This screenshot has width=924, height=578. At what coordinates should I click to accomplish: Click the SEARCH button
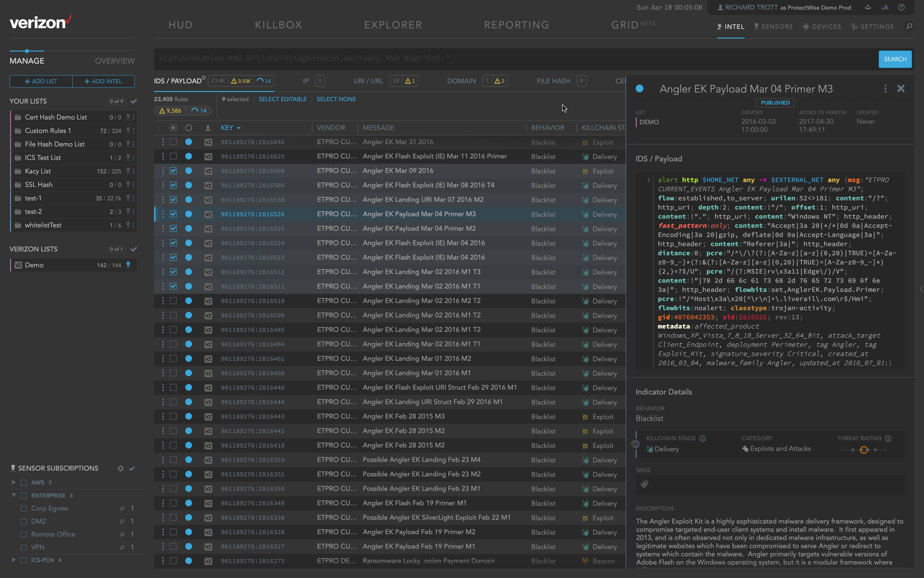click(x=895, y=59)
